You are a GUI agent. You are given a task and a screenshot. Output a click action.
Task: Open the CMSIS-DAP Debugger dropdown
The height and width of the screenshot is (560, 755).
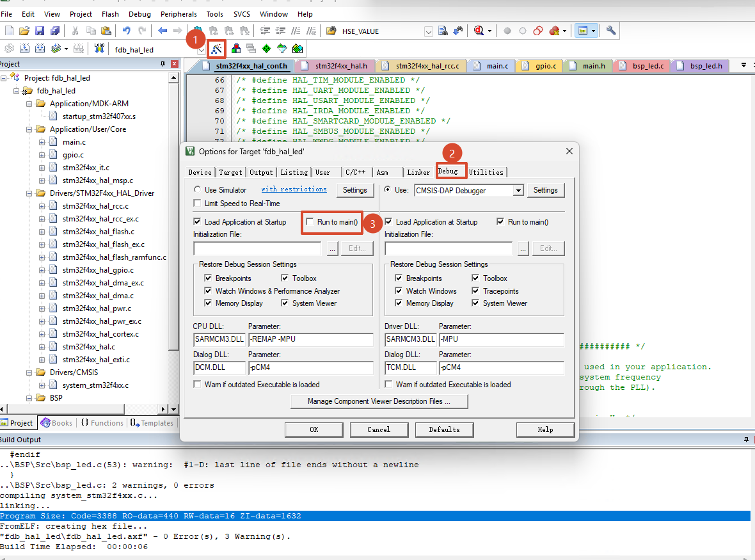click(518, 191)
